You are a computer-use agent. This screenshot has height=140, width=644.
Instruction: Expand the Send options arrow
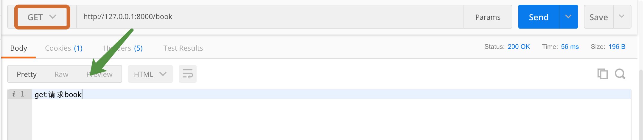568,17
